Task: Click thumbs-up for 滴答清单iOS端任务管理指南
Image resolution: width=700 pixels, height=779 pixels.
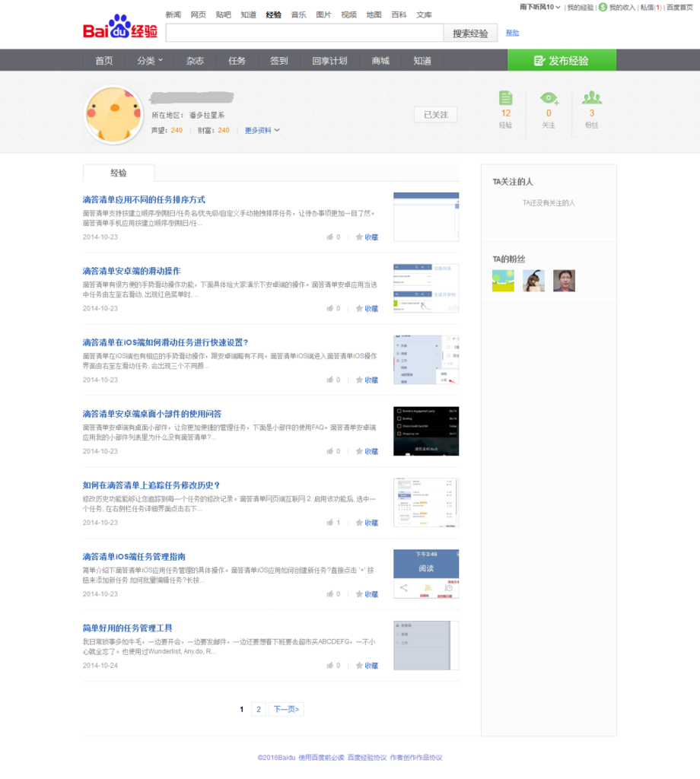Action: [x=330, y=594]
